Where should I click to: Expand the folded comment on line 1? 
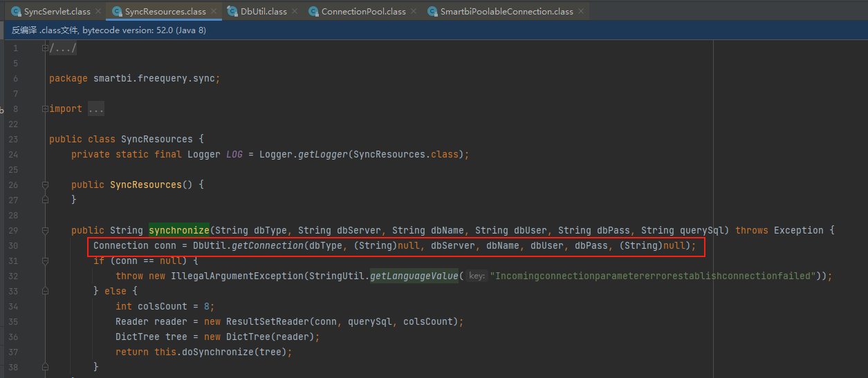pyautogui.click(x=44, y=48)
